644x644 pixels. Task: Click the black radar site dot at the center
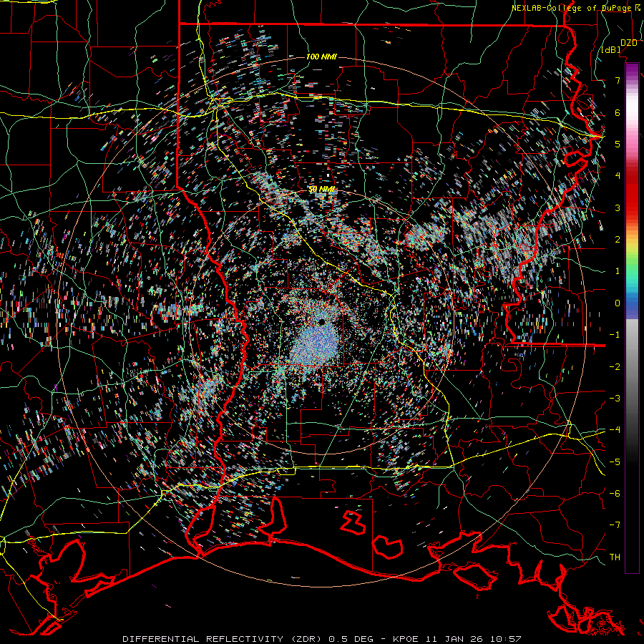[x=321, y=321]
